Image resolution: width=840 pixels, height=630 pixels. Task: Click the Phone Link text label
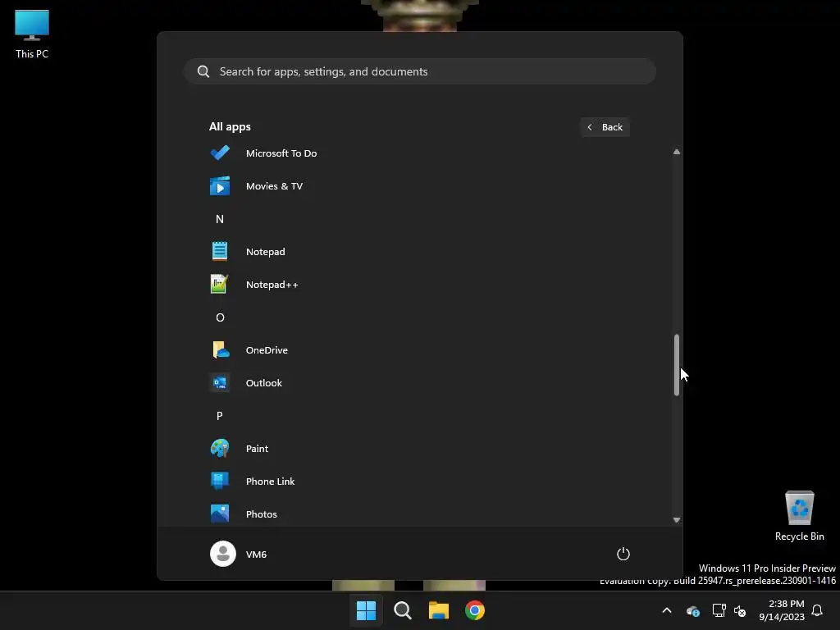[270, 481]
